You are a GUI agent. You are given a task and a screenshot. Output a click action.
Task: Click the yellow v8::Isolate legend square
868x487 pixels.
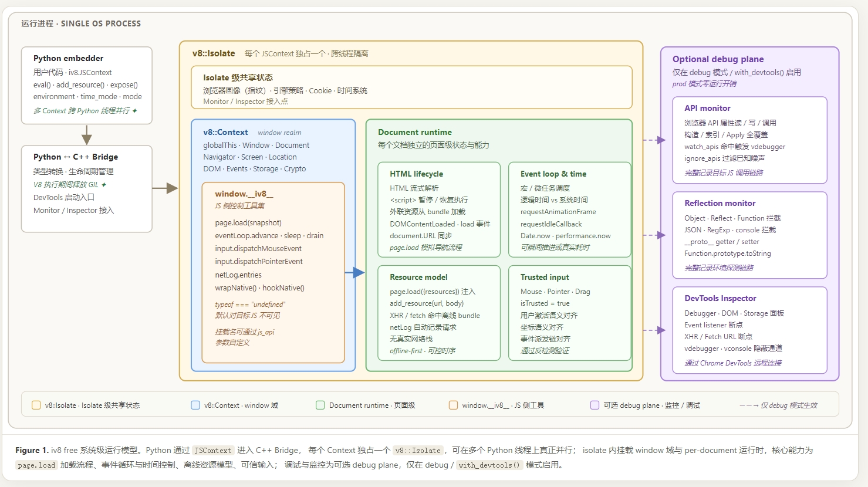36,405
